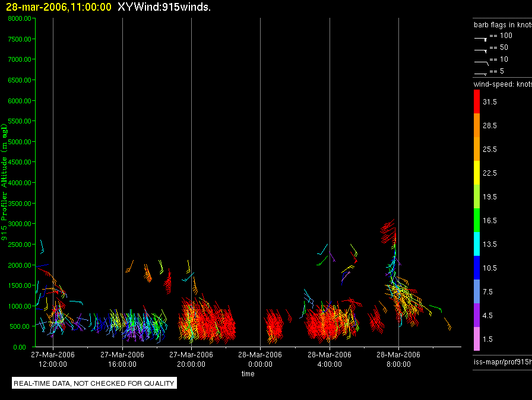Click the 4000.00 altitude tick label
This screenshot has width=532, height=400.
(x=20, y=183)
